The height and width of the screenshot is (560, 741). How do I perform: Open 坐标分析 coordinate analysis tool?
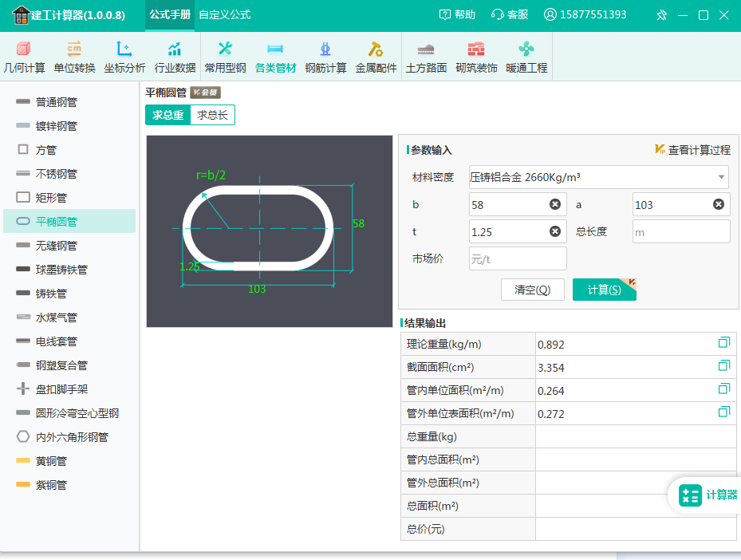point(124,57)
